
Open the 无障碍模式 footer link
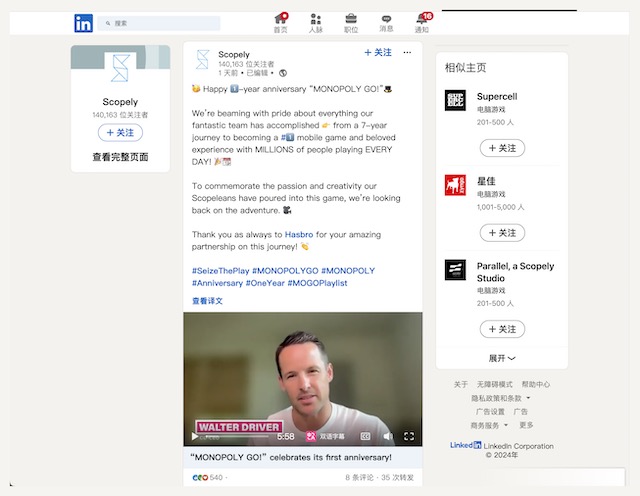click(x=495, y=384)
